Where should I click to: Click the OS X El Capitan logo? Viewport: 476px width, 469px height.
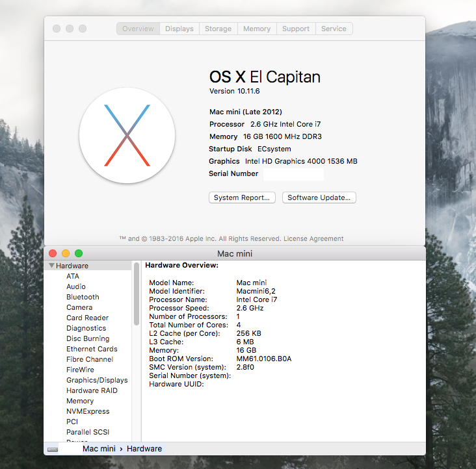tap(127, 135)
